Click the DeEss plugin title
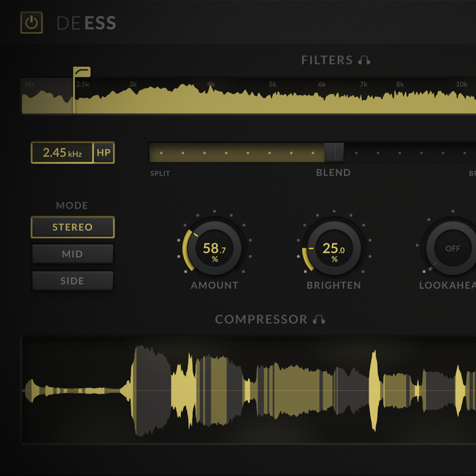 (86, 23)
